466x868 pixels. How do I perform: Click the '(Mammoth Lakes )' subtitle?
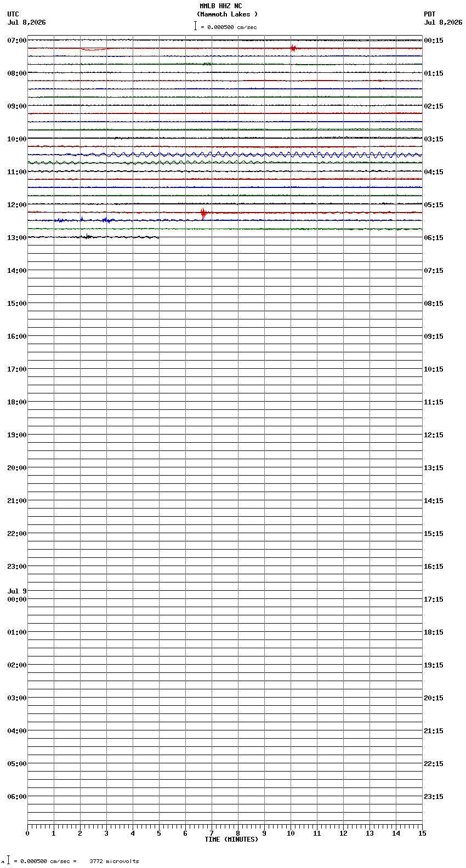click(227, 14)
